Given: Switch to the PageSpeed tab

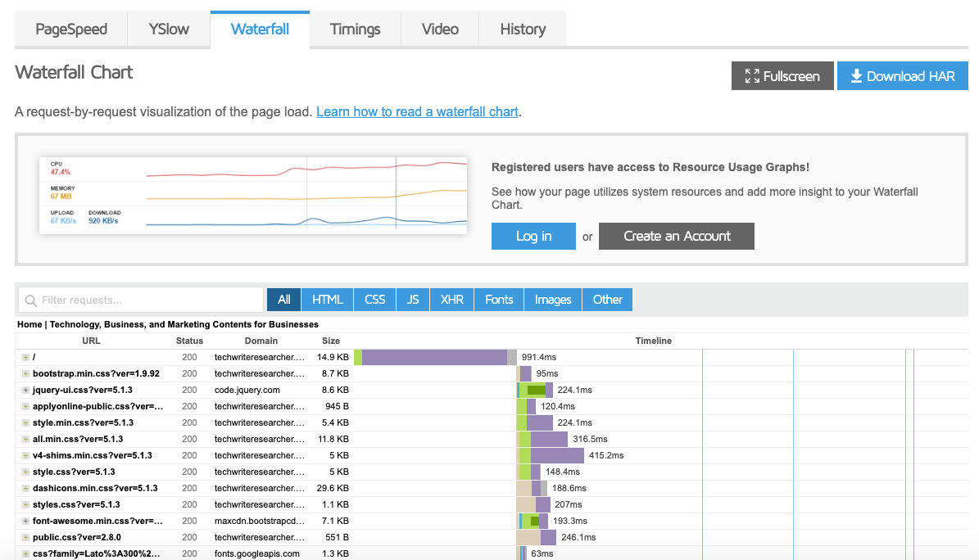Looking at the screenshot, I should (70, 29).
